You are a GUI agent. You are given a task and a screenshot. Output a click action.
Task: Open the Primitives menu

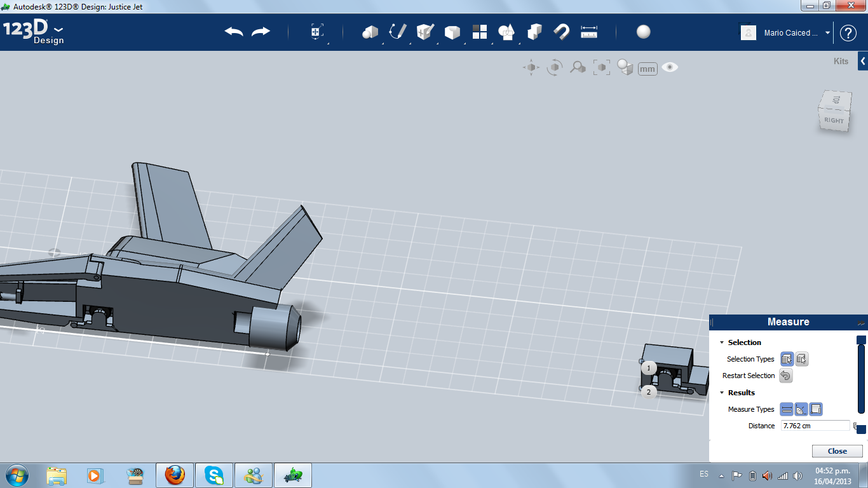point(370,32)
